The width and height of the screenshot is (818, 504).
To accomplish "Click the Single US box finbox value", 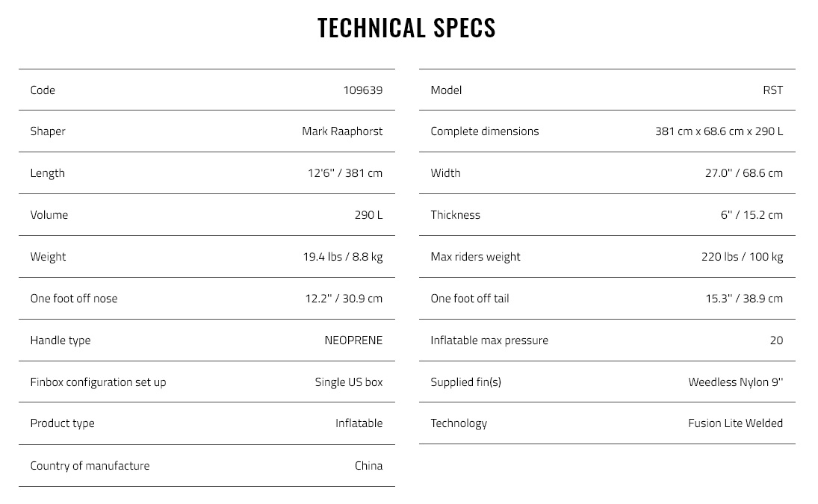I will click(348, 382).
